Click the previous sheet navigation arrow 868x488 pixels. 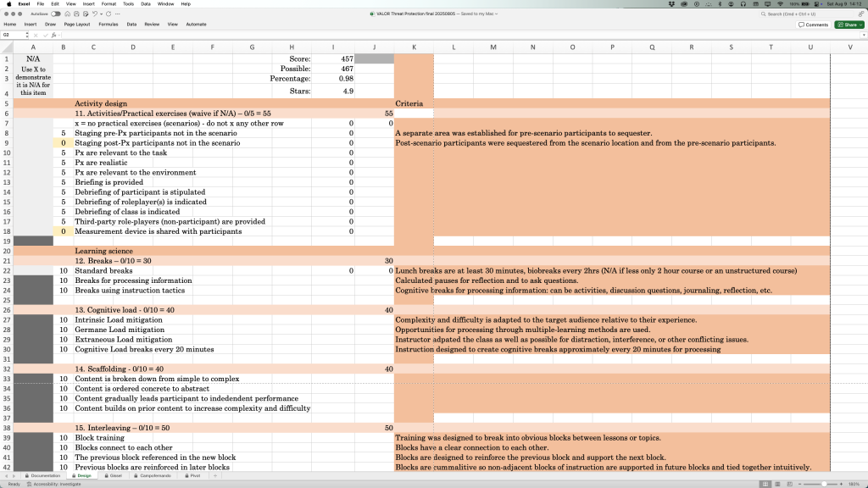7,475
